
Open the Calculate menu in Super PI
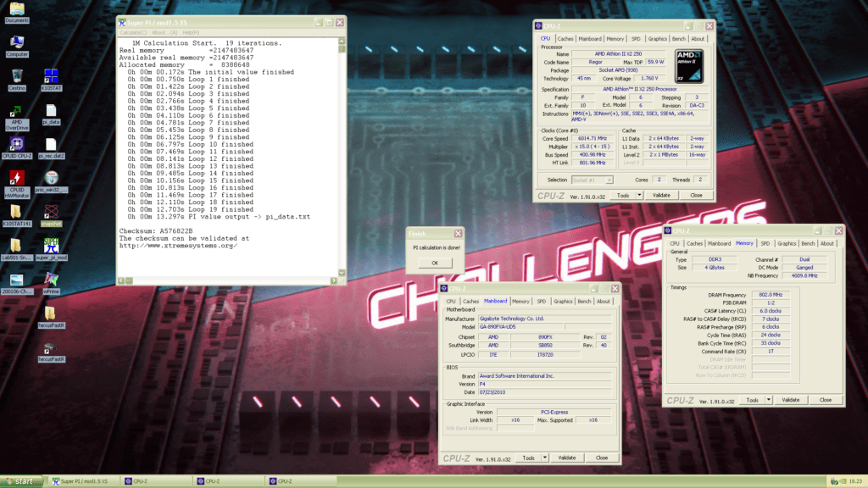[x=133, y=33]
